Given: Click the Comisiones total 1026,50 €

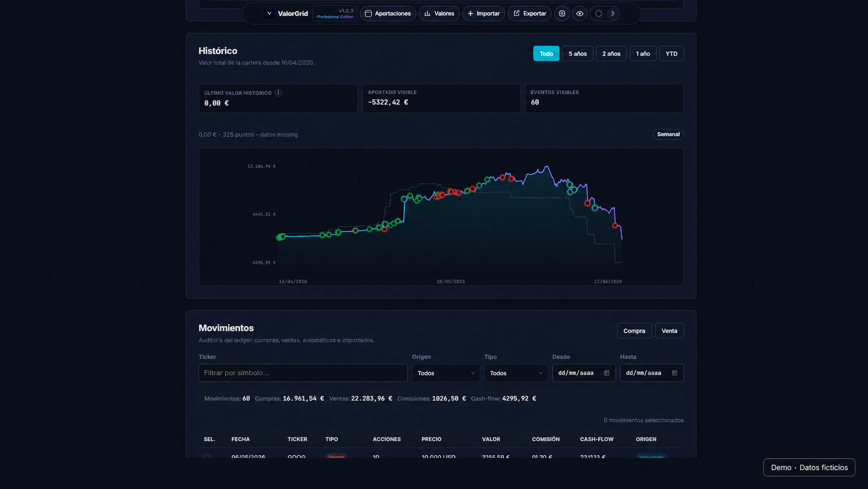Looking at the screenshot, I should (449, 399).
